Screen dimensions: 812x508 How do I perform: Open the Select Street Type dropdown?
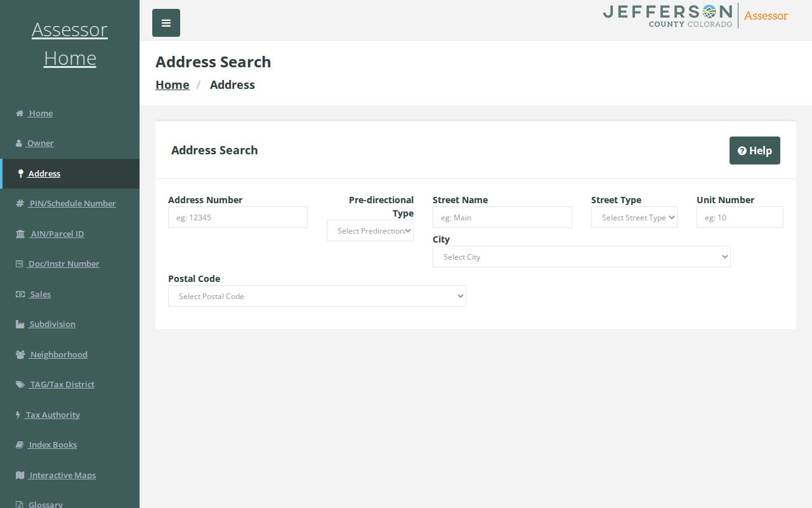[634, 217]
